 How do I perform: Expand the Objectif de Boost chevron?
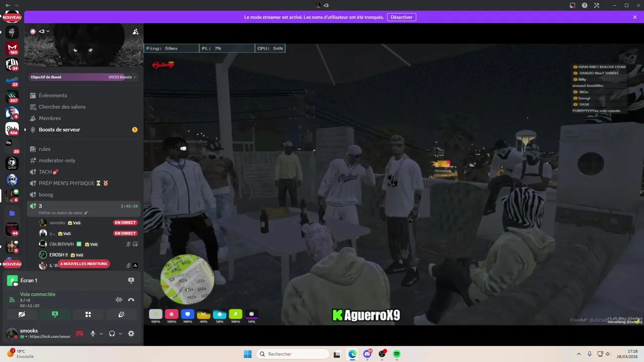134,77
